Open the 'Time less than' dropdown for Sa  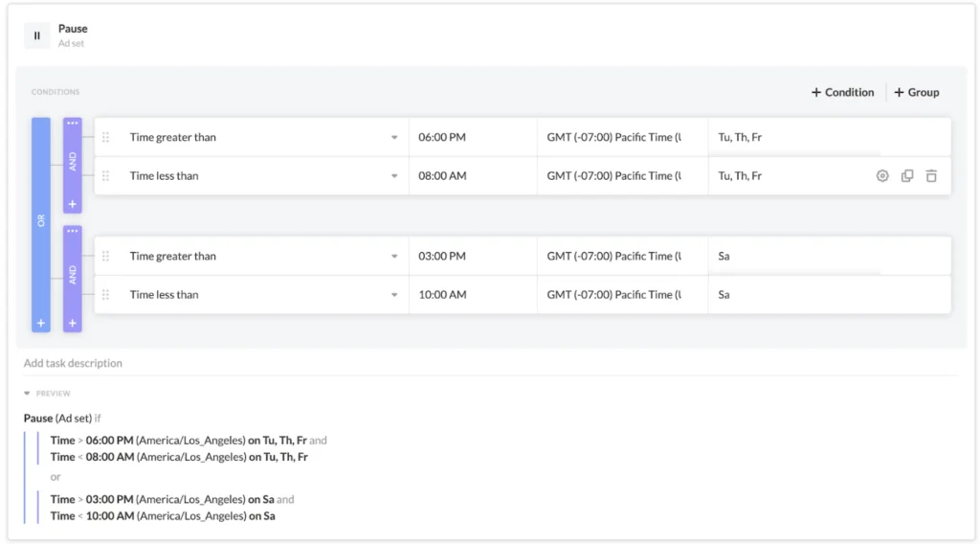[x=393, y=295]
